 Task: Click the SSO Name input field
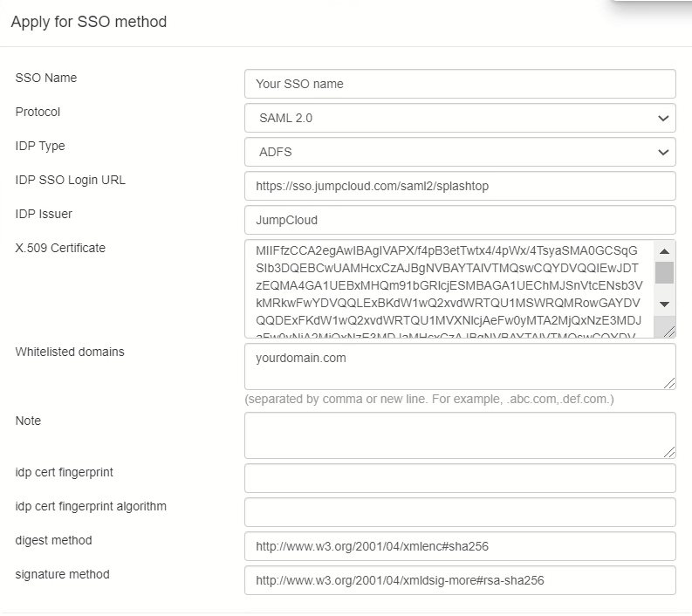[x=460, y=84]
